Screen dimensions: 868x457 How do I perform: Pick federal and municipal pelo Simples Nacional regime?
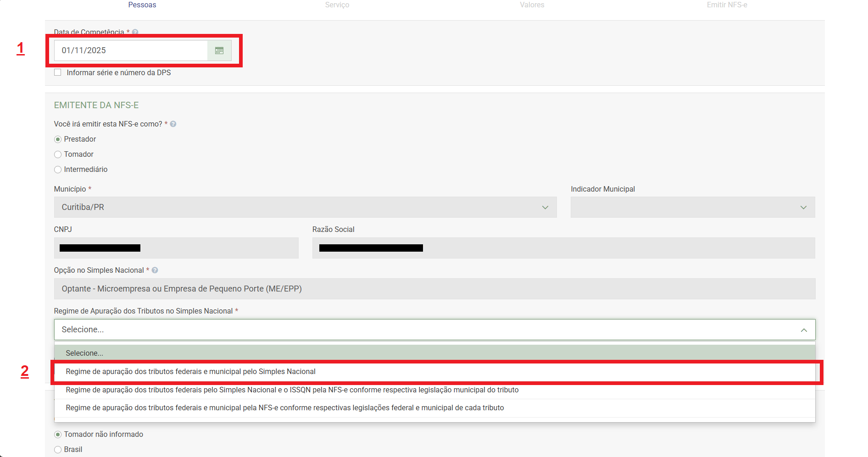(190, 372)
